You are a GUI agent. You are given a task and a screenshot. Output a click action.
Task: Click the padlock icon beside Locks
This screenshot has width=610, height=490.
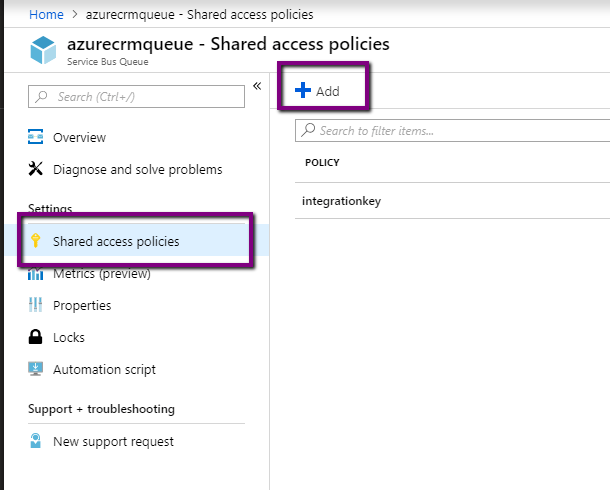pyautogui.click(x=36, y=337)
